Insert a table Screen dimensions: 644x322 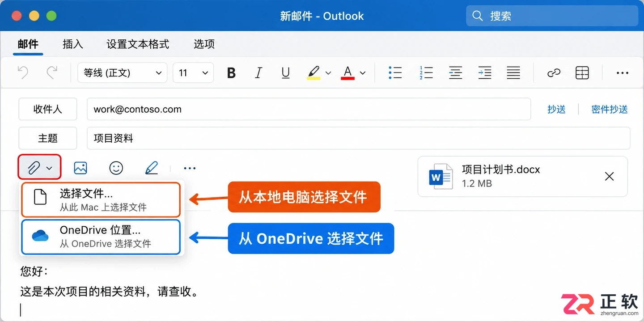[x=582, y=73]
